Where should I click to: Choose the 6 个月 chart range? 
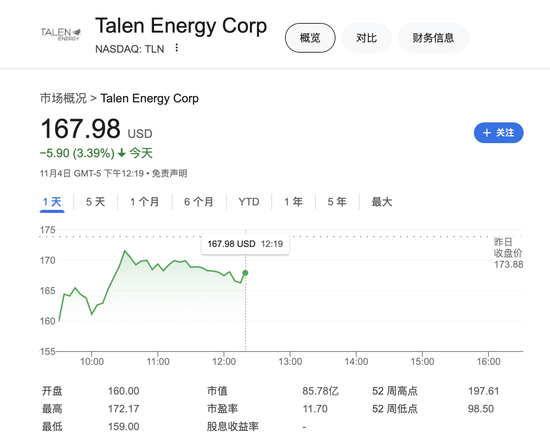point(199,202)
